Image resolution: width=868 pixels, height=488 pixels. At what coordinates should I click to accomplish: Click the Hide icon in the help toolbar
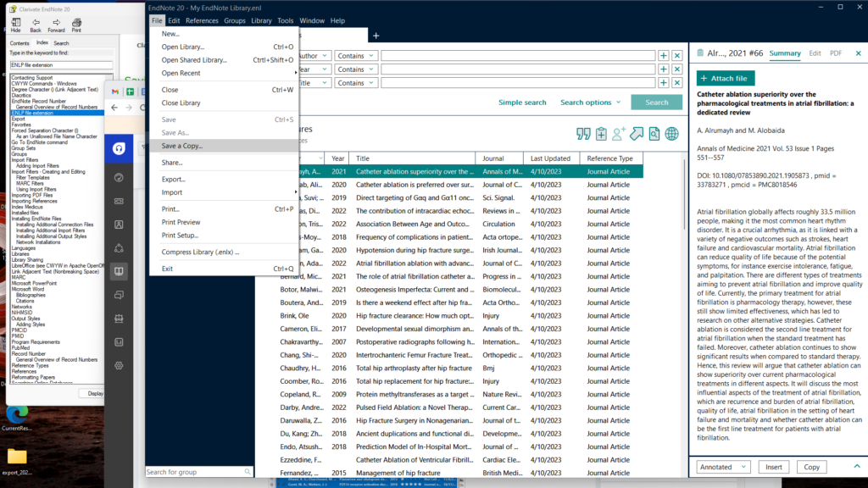pyautogui.click(x=16, y=25)
